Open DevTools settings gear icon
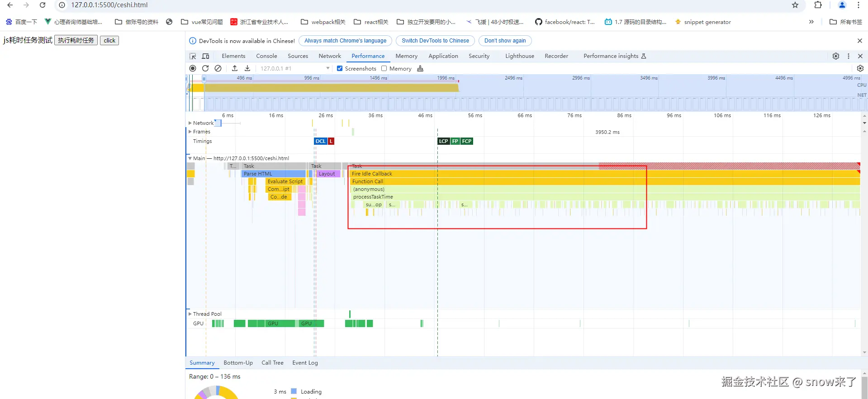This screenshot has width=868, height=399. click(836, 56)
